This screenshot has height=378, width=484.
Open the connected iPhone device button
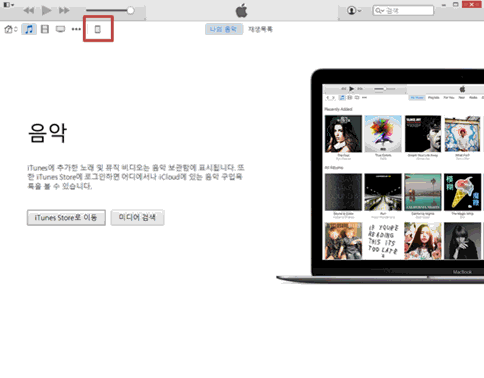tap(98, 29)
